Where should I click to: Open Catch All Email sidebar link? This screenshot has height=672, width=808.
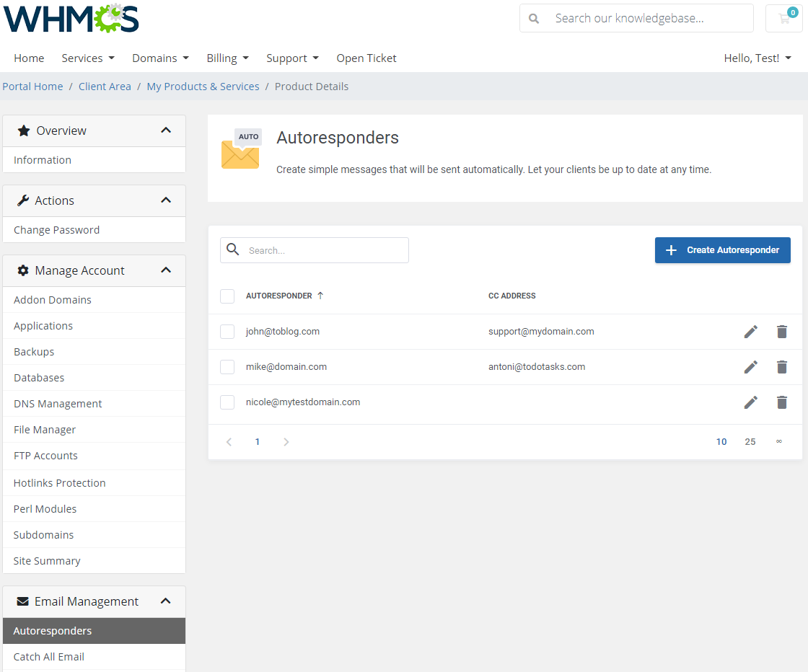coord(95,657)
